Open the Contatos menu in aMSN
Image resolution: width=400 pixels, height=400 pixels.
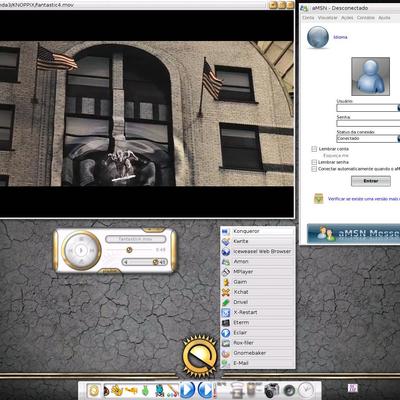tap(366, 18)
